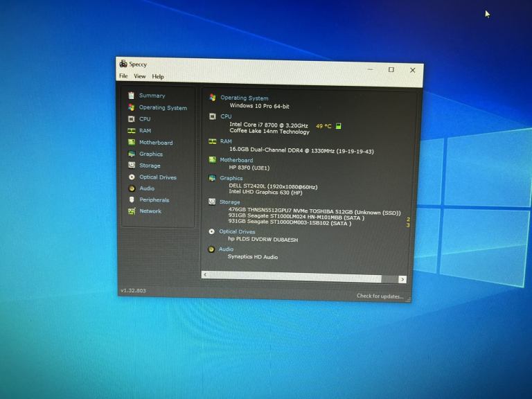
Task: Click the horizontal scrollbar left arrow
Action: click(x=205, y=275)
